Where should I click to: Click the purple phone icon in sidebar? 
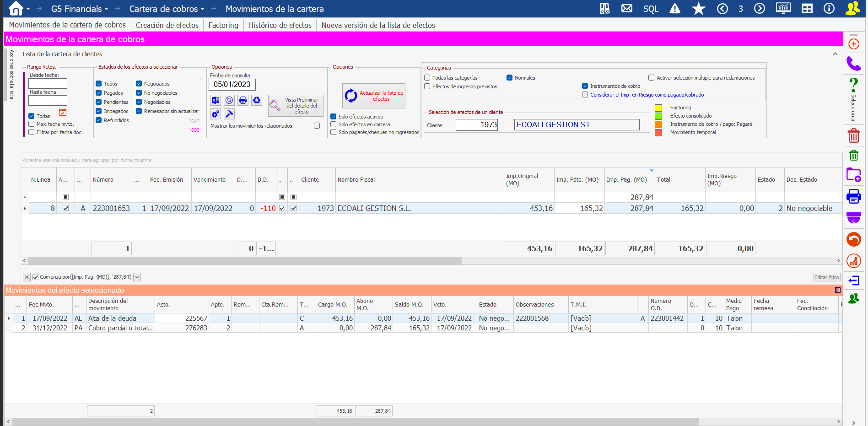[x=853, y=64]
